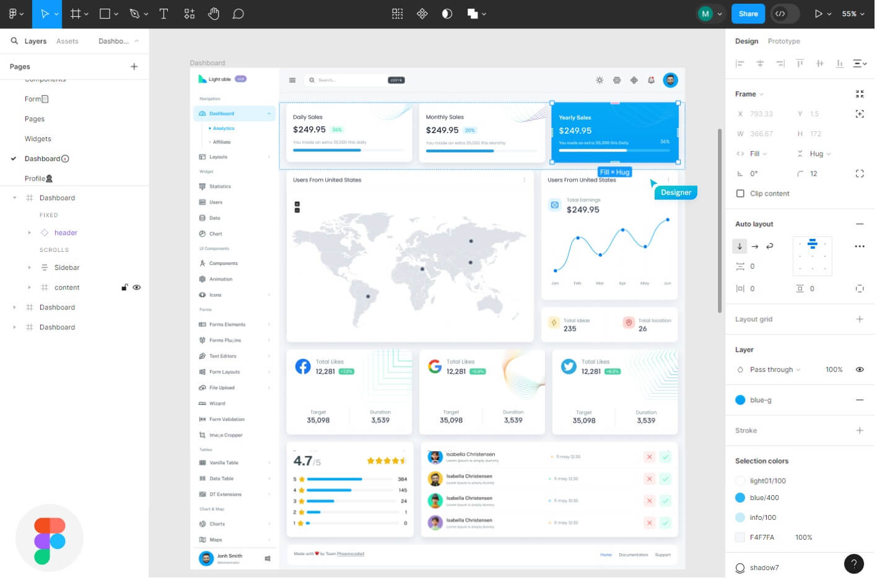Expand the header layer in tree
The height and width of the screenshot is (588, 877).
coord(29,233)
